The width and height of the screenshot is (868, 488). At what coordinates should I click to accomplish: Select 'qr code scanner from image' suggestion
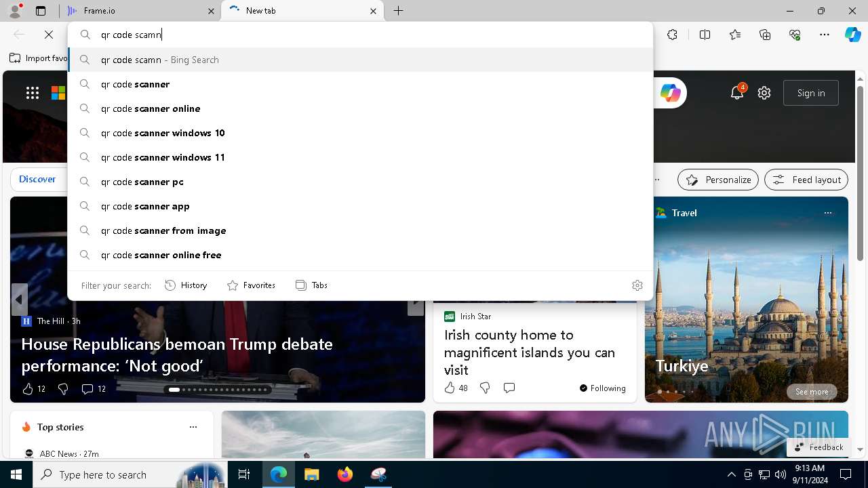(360, 230)
